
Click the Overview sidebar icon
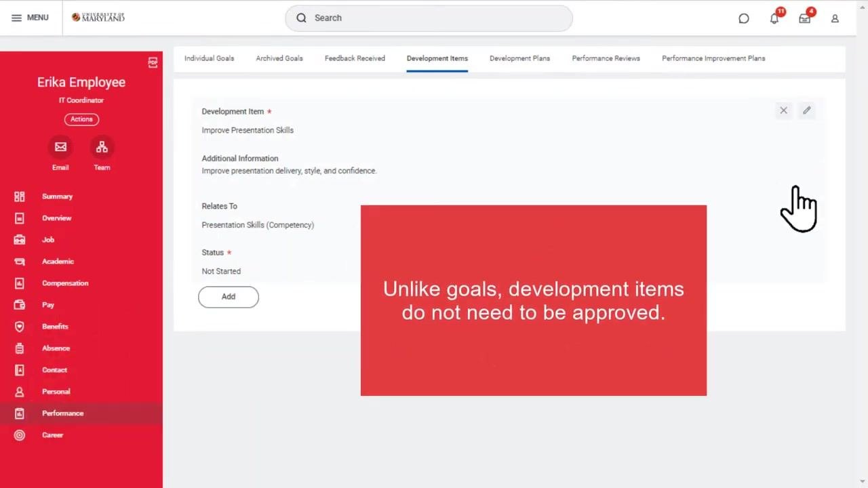[20, 218]
